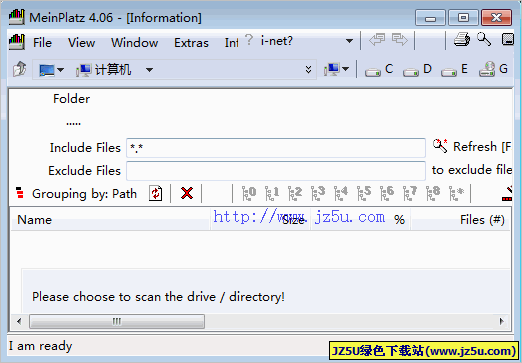The image size is (522, 363).
Task: Select drive C
Action: pos(379,70)
